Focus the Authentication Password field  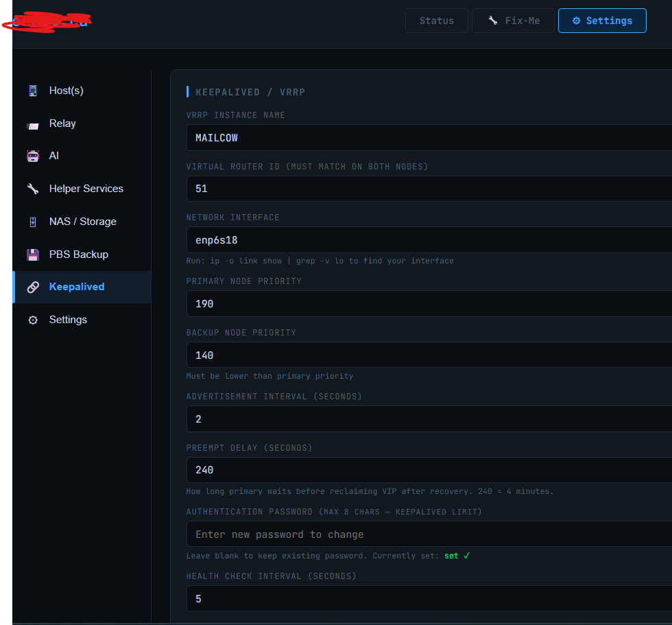click(429, 534)
